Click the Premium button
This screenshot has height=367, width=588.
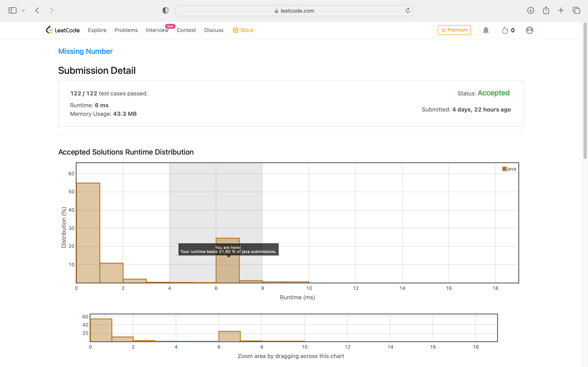click(454, 30)
